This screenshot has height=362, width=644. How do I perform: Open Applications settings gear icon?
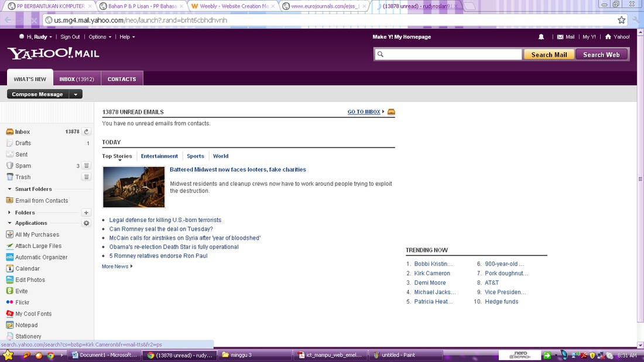click(x=86, y=223)
